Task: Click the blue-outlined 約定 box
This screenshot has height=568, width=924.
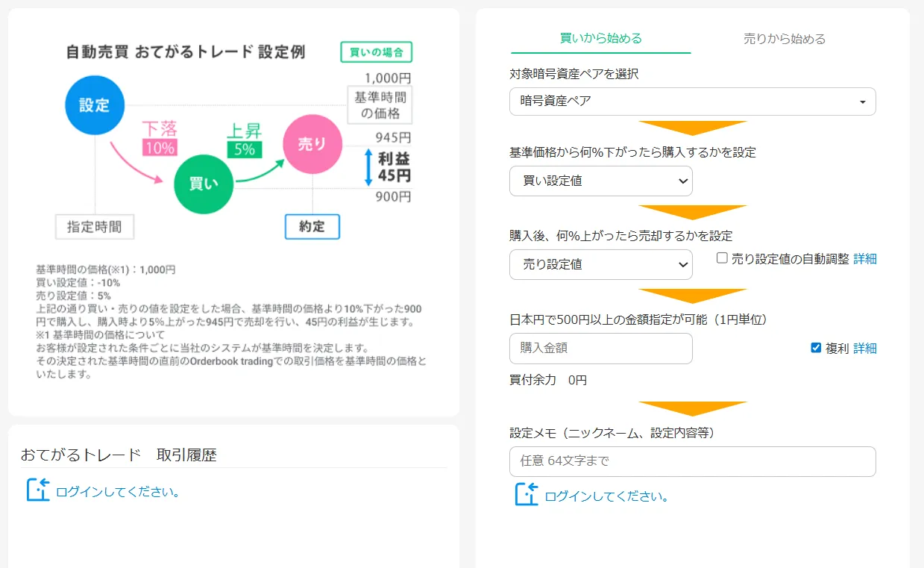Action: point(312,227)
